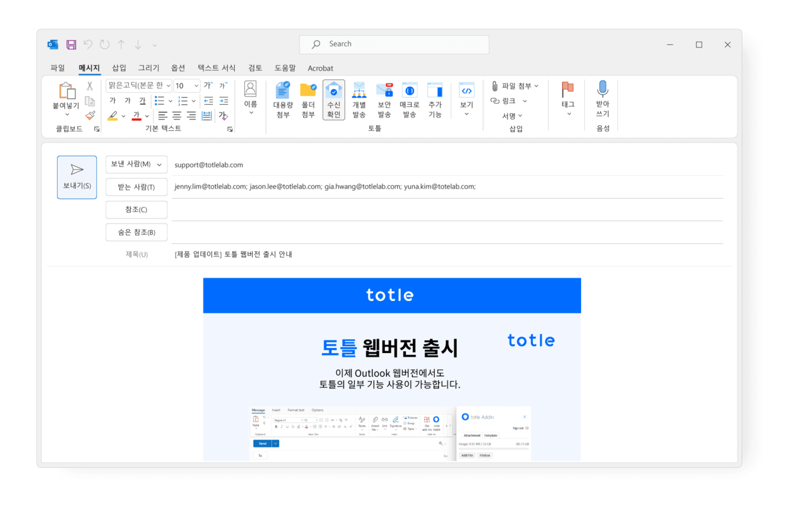
Task: Open 추가 기능 add-in features
Action: coord(435,100)
